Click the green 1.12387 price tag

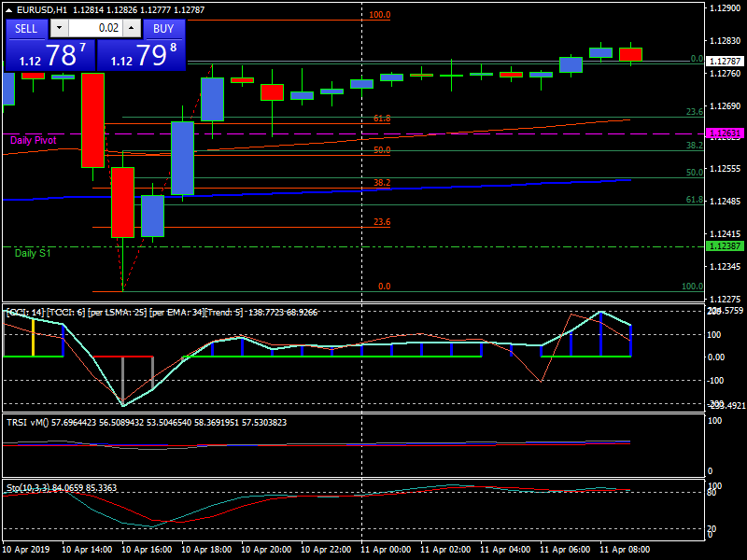725,246
